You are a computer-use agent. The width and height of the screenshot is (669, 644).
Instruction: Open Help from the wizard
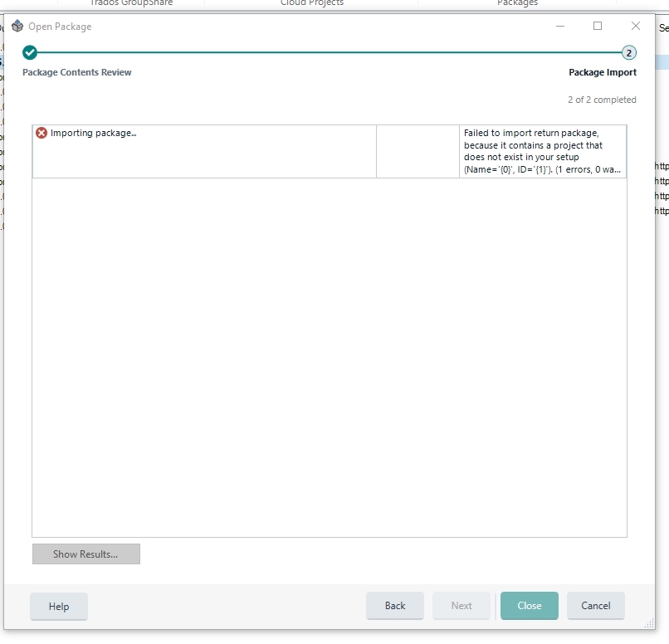coord(58,606)
